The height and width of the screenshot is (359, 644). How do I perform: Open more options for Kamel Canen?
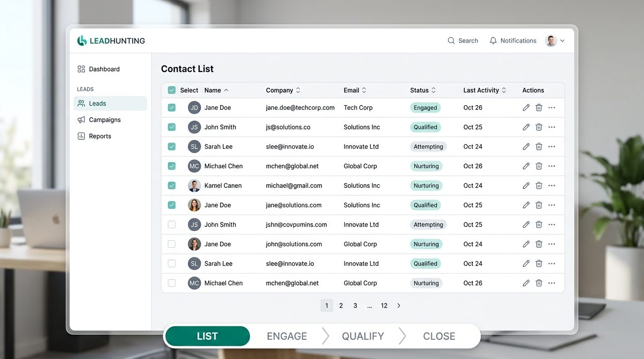point(552,186)
